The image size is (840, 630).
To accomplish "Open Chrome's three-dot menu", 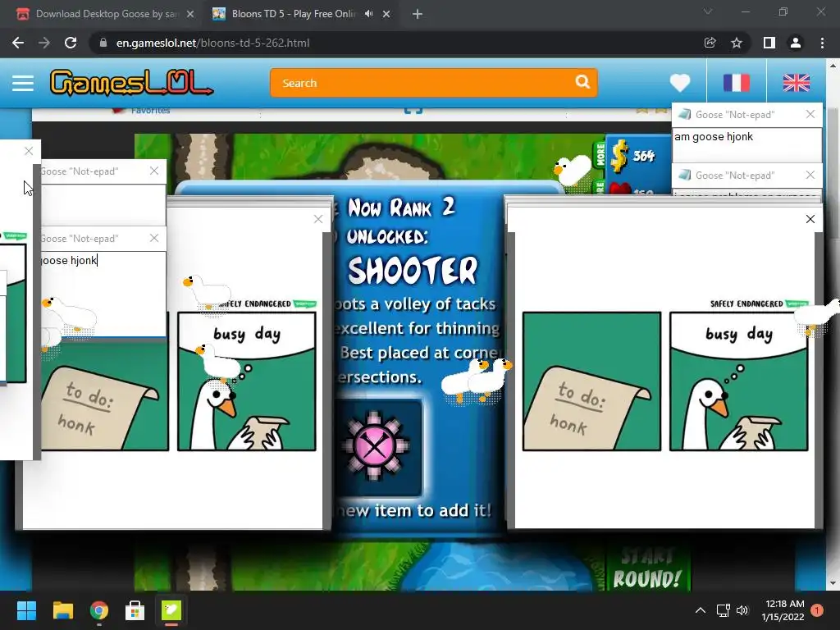I will [x=822, y=43].
